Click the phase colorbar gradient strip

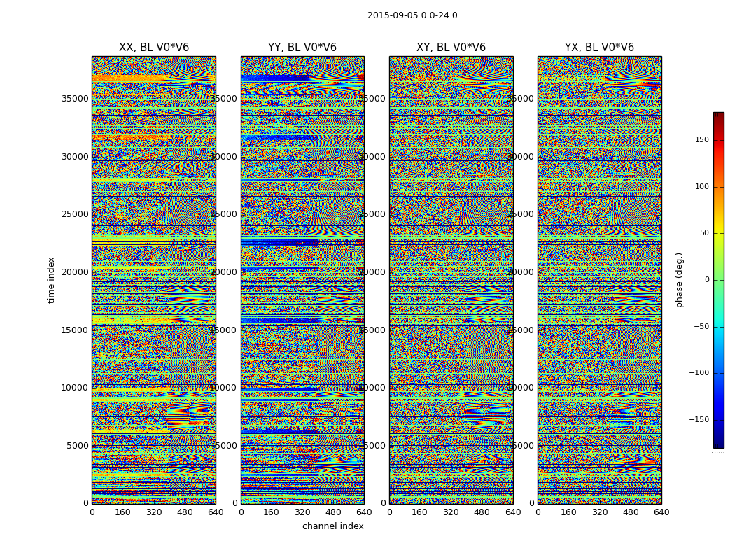coord(719,280)
